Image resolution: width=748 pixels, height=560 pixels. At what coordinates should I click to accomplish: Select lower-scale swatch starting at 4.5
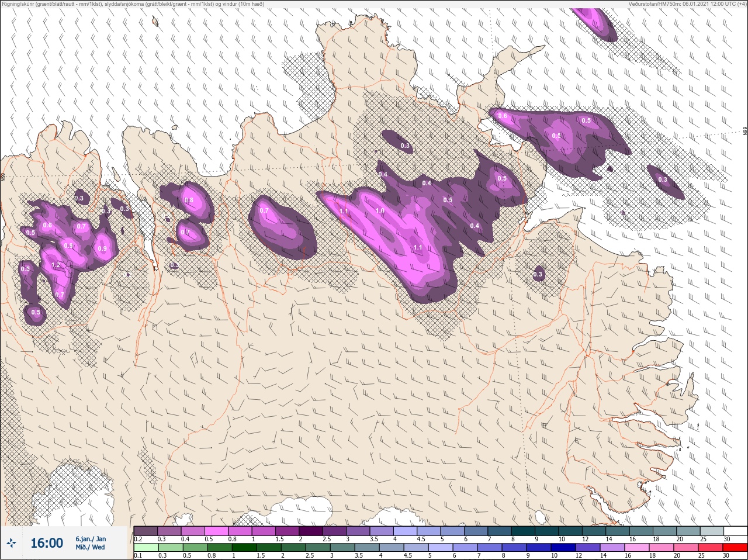tap(415, 548)
